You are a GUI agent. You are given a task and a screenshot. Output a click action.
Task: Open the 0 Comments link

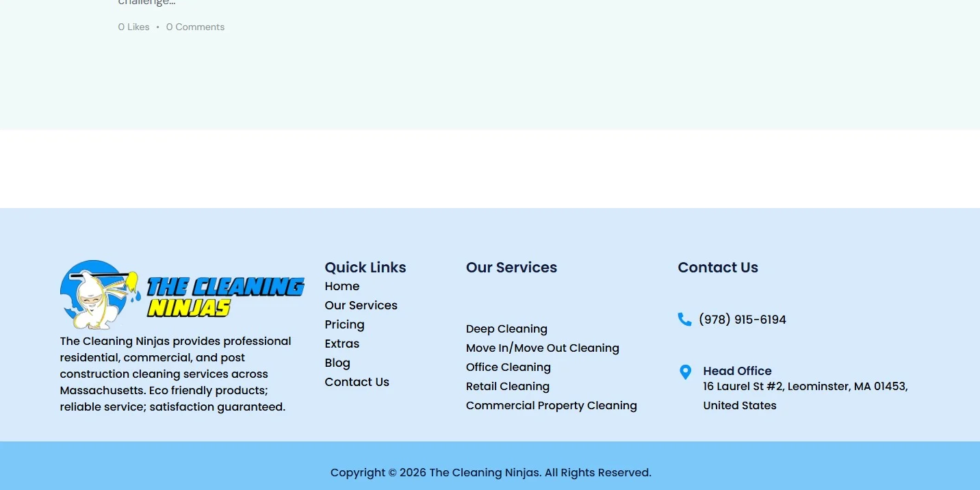(196, 27)
